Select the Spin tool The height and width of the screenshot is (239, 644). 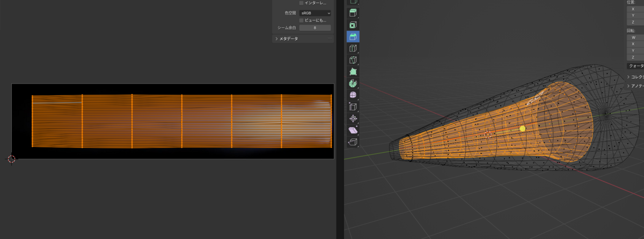353,84
